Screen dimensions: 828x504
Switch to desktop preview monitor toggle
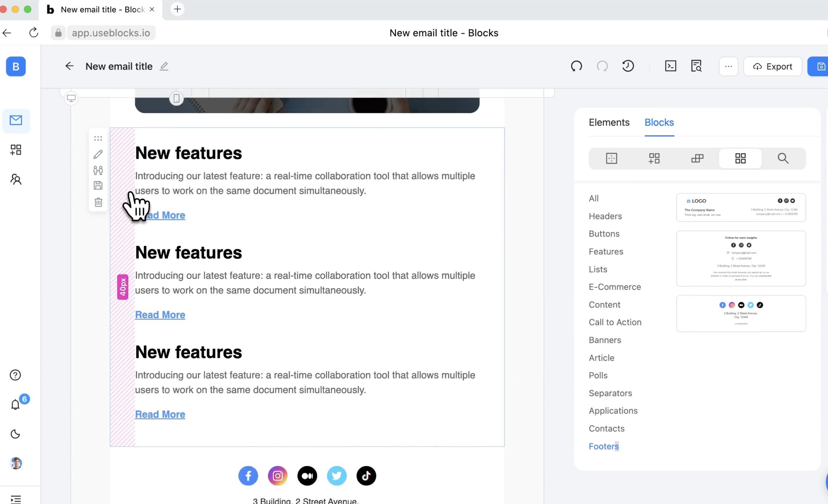tap(71, 98)
